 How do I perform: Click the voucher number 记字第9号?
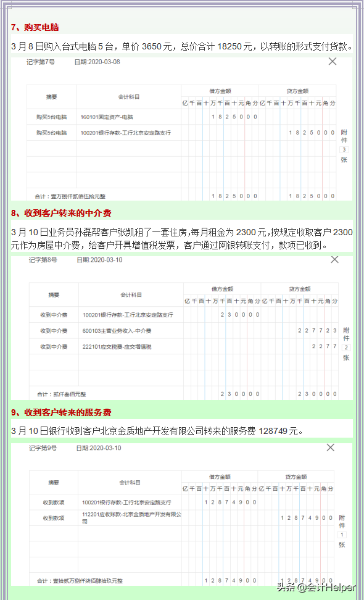click(x=43, y=448)
